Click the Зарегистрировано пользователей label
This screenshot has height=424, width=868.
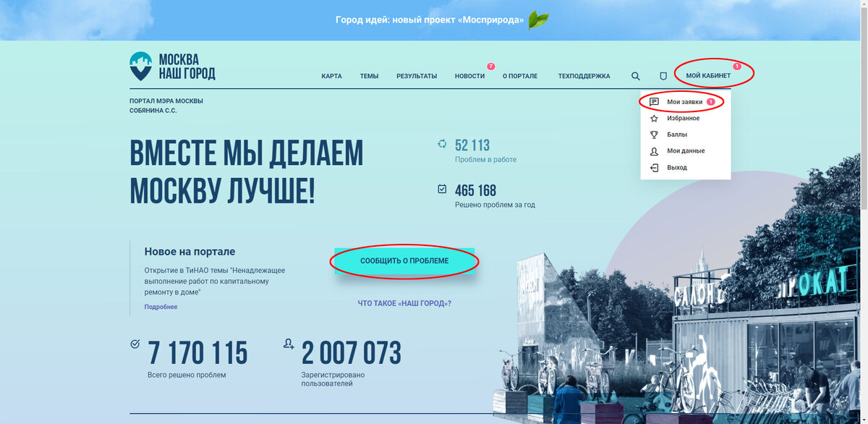coord(333,379)
